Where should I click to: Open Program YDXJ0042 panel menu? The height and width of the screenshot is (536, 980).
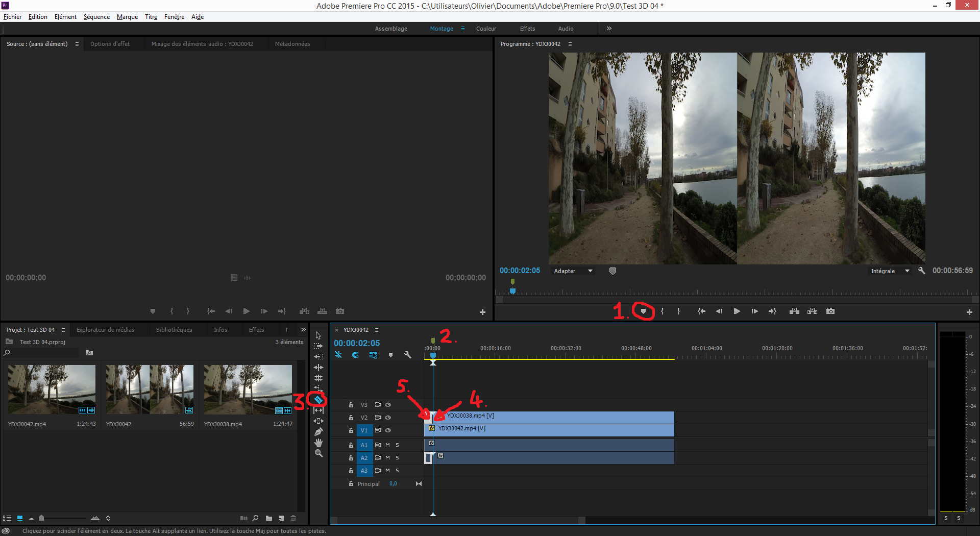570,44
